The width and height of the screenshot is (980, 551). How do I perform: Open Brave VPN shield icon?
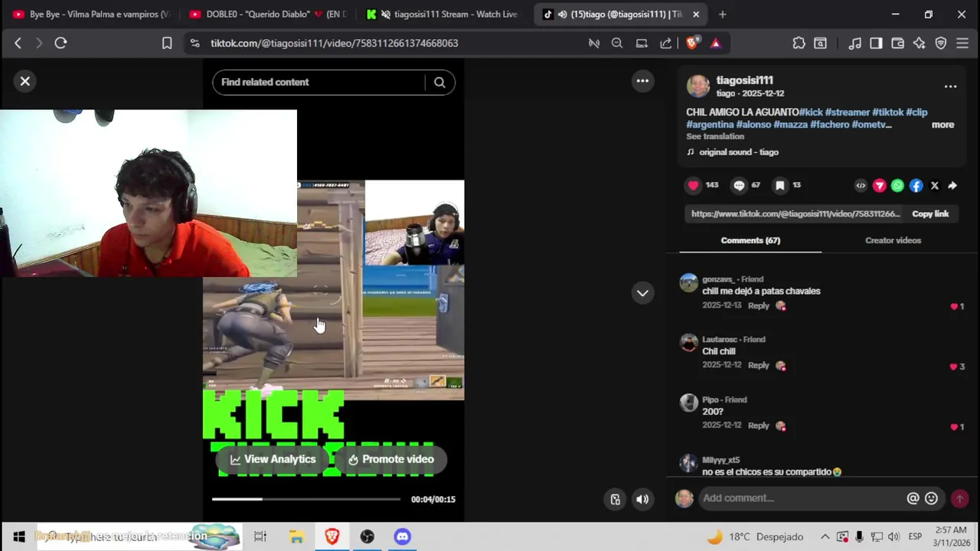(x=941, y=44)
